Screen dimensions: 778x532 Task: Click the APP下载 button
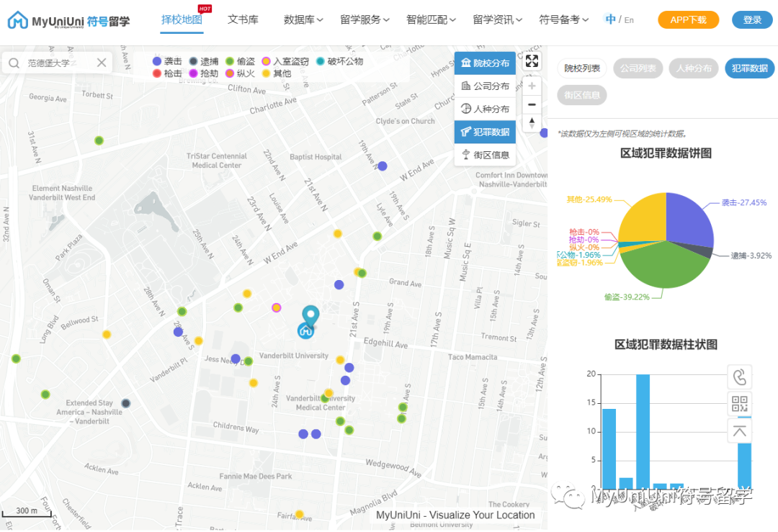point(687,19)
